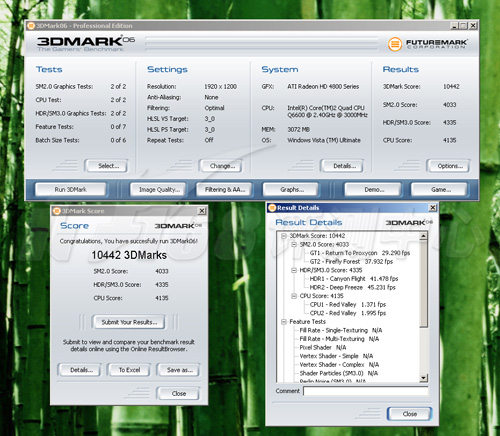
Task: Click Submit Your Results button
Action: (129, 322)
